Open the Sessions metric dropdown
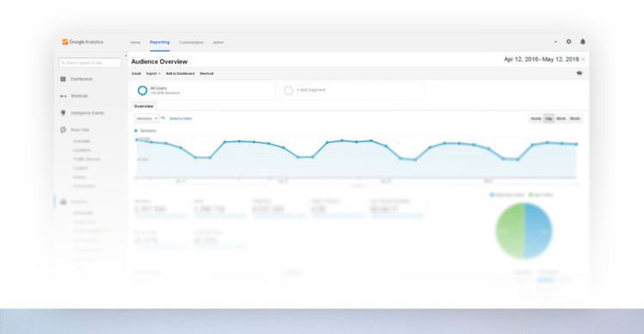This screenshot has width=644, height=334. coord(146,118)
